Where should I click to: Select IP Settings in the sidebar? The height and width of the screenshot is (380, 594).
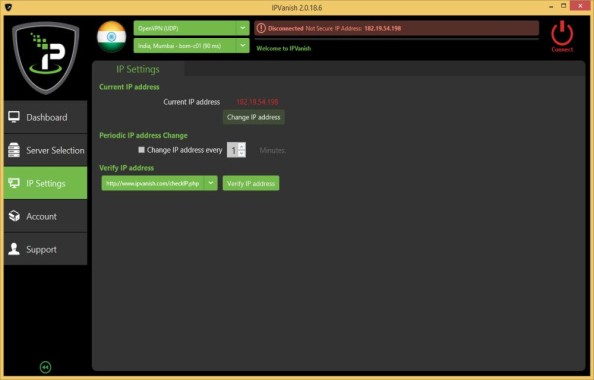point(45,183)
